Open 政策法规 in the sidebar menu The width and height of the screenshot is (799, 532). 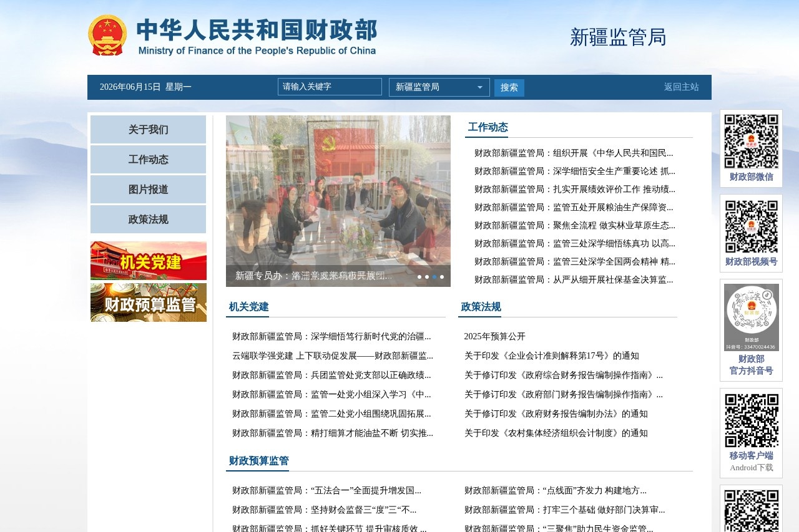[149, 220]
